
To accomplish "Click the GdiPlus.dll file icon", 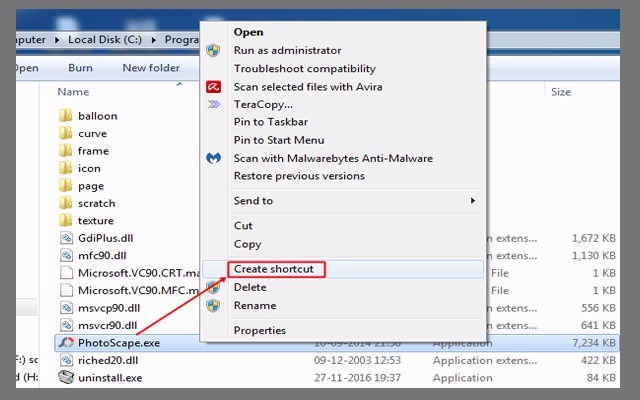I will 66,238.
